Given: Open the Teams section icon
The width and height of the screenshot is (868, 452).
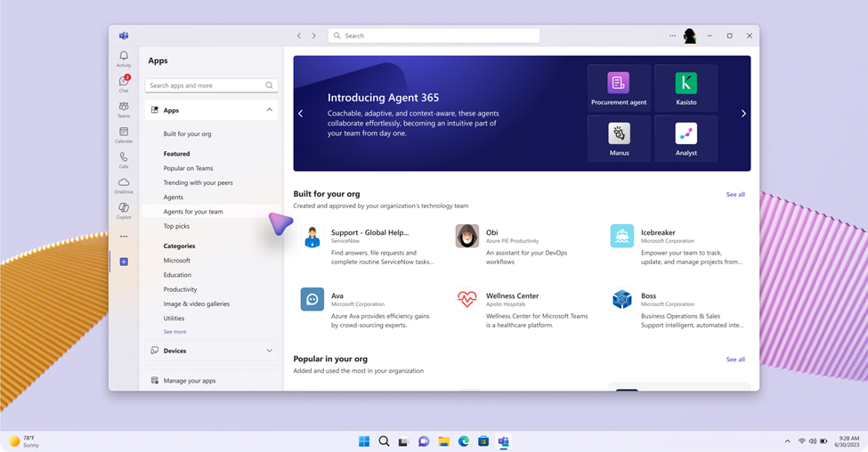Looking at the screenshot, I should [124, 109].
